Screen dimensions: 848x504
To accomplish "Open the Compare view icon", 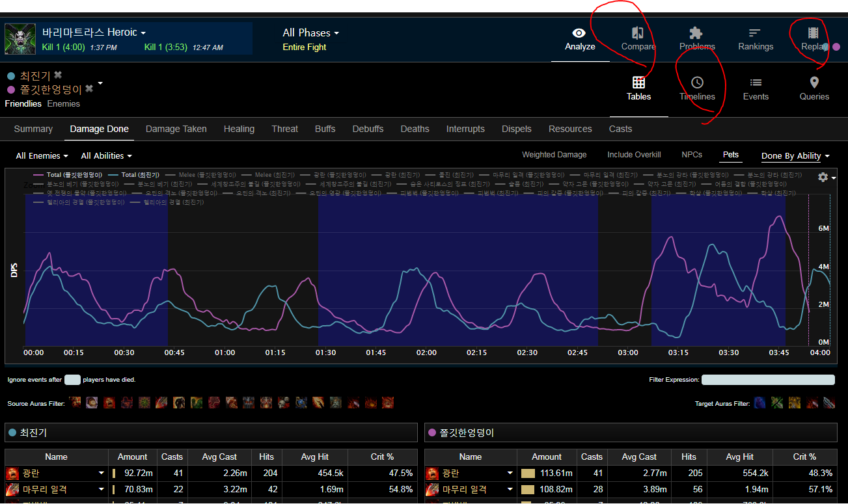I will click(638, 33).
